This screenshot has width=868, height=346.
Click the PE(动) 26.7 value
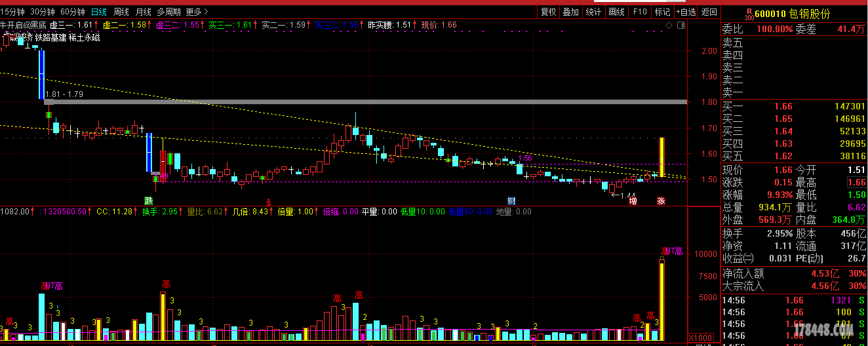click(856, 258)
